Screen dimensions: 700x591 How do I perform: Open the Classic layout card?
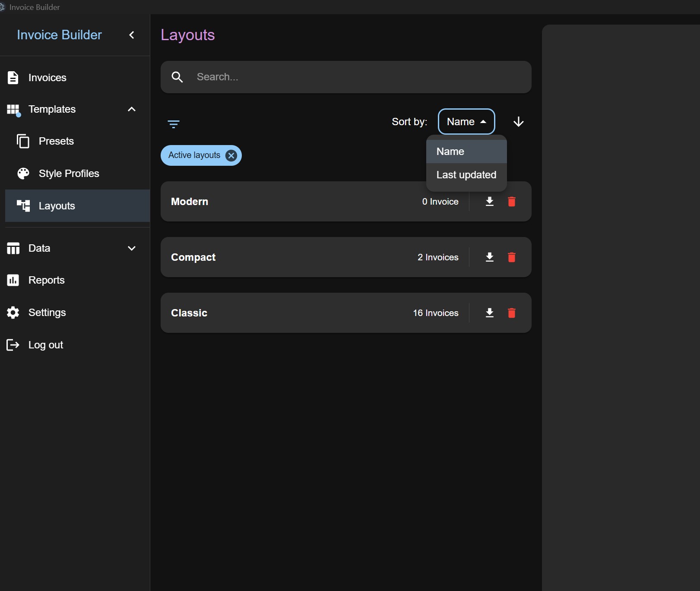click(x=346, y=313)
